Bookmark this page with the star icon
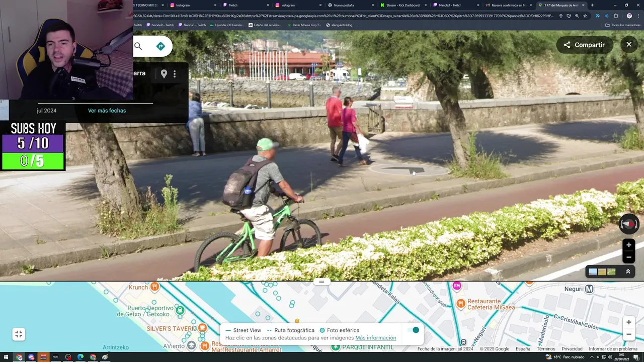644x362 pixels. [585, 16]
